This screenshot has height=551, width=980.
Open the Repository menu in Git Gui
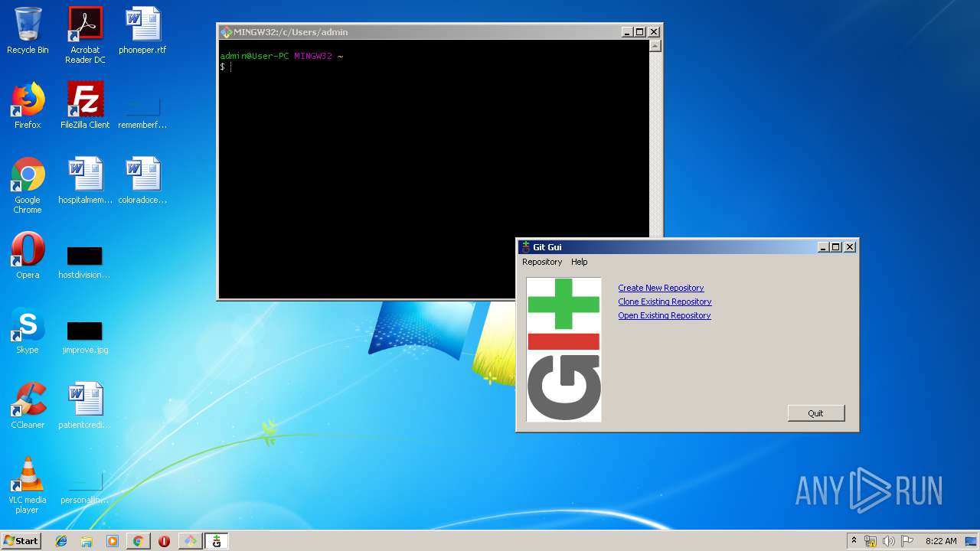pos(542,262)
